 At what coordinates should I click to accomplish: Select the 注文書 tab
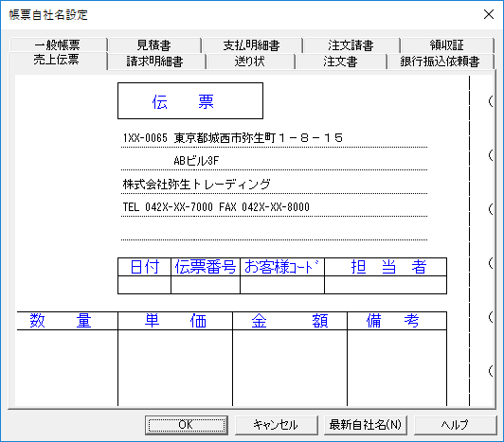[x=341, y=62]
